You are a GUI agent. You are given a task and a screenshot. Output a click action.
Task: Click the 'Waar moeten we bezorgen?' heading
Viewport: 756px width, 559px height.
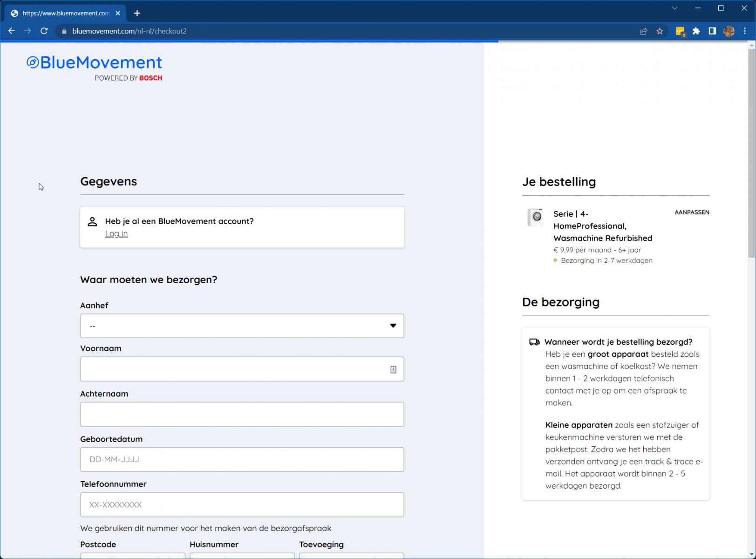(149, 279)
